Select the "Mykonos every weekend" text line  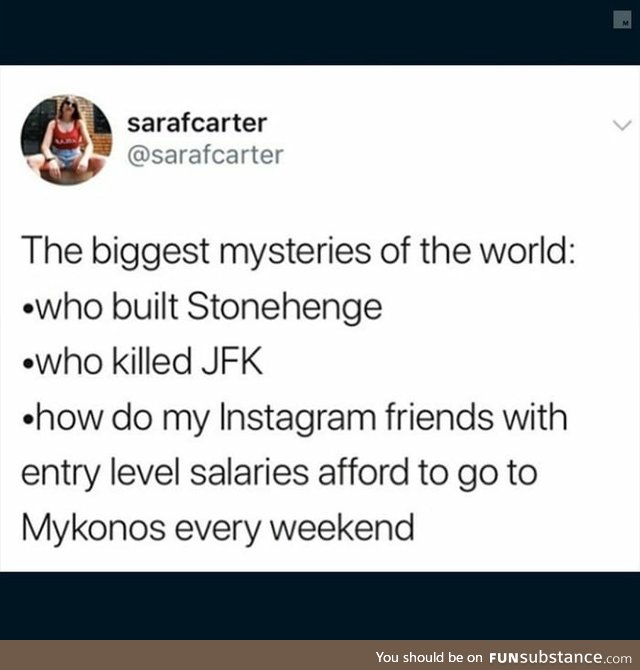[x=218, y=528]
